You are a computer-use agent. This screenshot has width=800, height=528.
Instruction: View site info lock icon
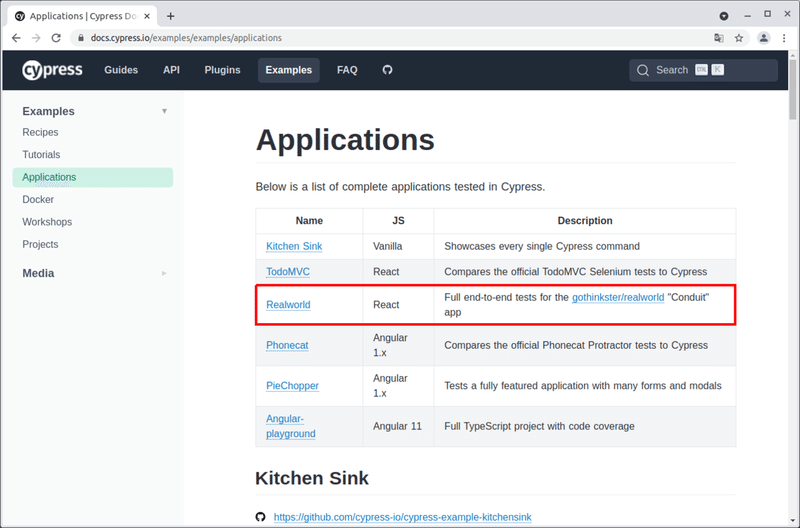click(x=81, y=38)
